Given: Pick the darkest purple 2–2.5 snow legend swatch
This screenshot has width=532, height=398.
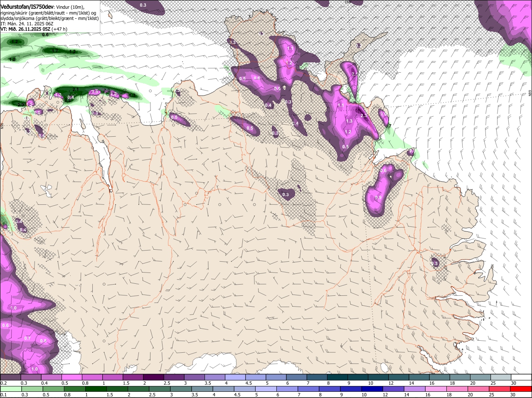Looking at the screenshot, I should [x=153, y=377].
